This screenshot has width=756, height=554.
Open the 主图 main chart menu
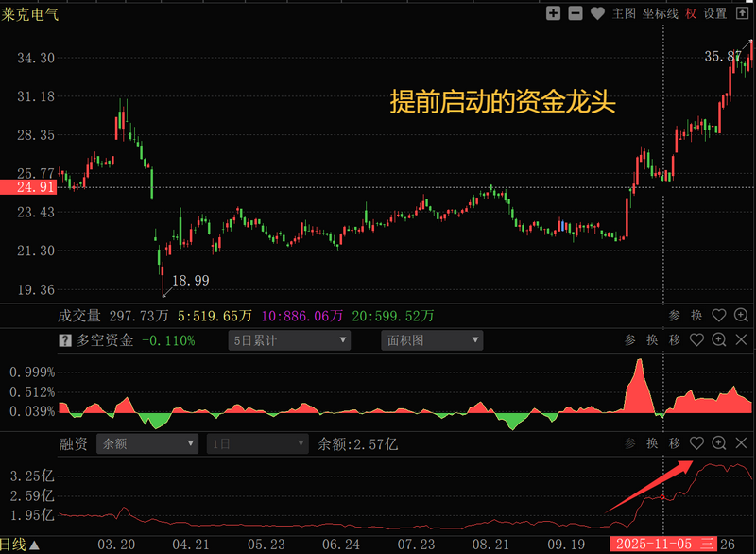coord(624,14)
